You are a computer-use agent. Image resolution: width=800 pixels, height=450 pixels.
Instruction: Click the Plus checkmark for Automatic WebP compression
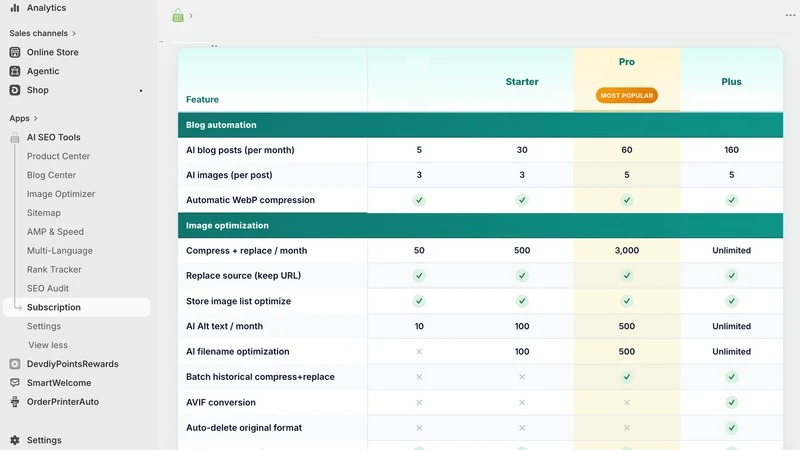pyautogui.click(x=731, y=200)
